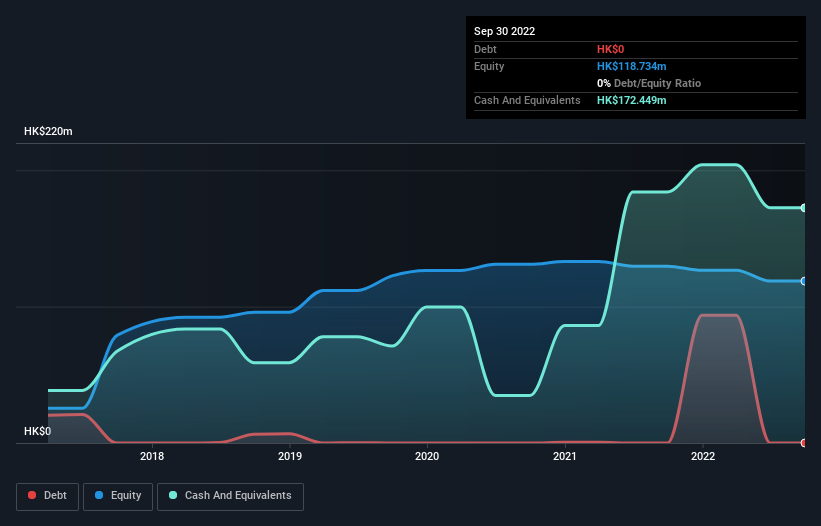Click the HK$0 y-axis label

[x=38, y=431]
